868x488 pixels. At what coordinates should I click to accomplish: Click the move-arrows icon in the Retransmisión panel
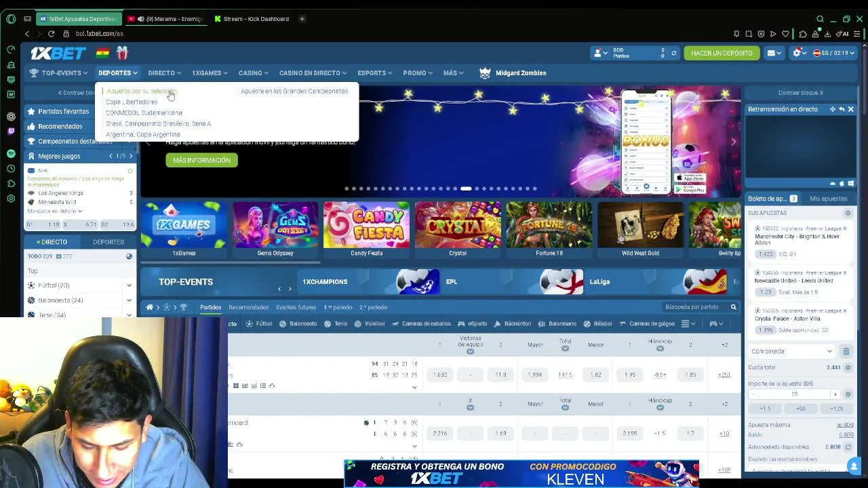coord(832,109)
